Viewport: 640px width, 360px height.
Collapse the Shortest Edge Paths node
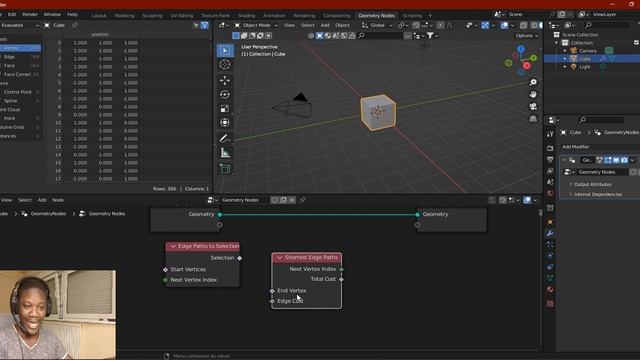pos(280,258)
